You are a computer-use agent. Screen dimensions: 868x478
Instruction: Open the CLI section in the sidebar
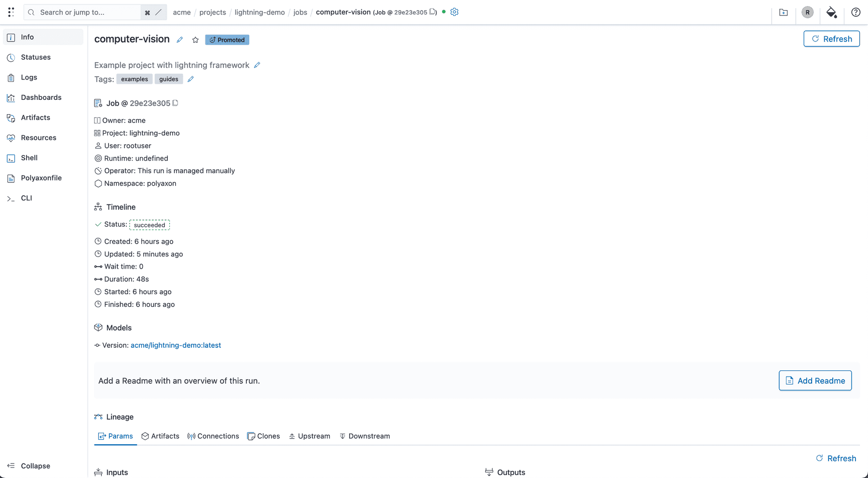point(27,198)
